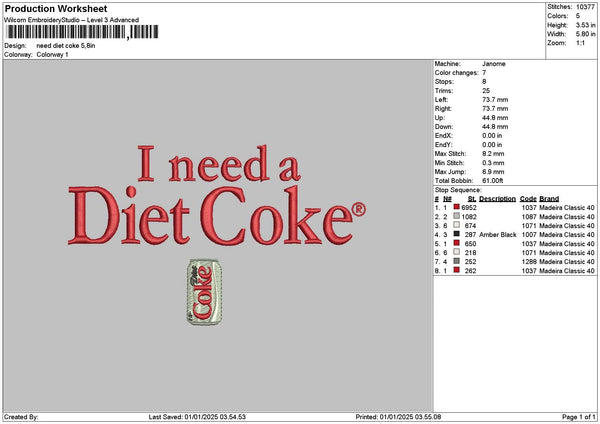This screenshot has width=600, height=424.
Task: Select the black swatch in the Amber Black row
Action: [457, 234]
